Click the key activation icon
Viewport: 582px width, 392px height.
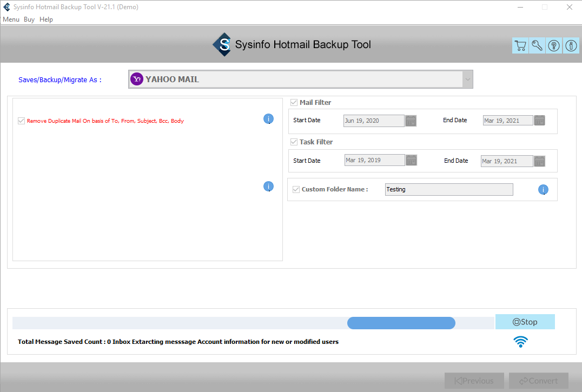pyautogui.click(x=537, y=45)
